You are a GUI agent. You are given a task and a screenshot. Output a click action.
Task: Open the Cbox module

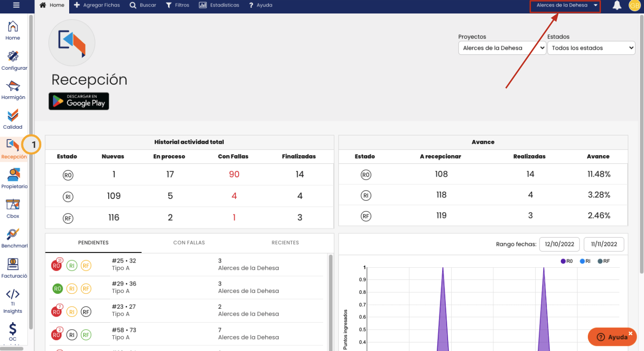tap(13, 209)
